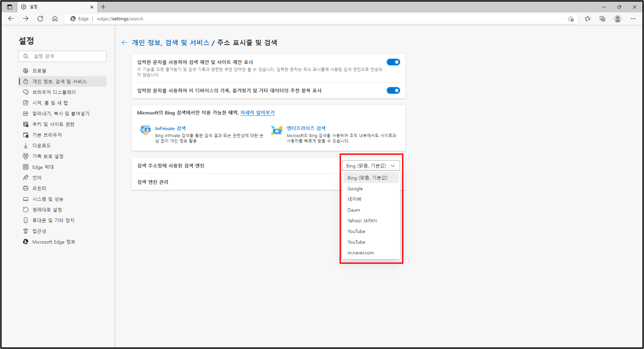The height and width of the screenshot is (349, 644).
Task: Click the back arrow beside 개인 정보, 검색 및 서비스
Action: 124,43
